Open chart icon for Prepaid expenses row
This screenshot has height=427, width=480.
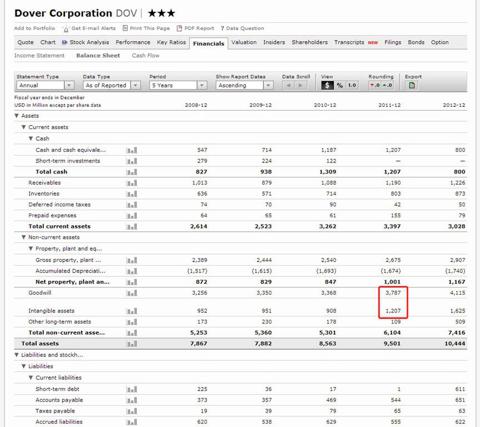[132, 216]
